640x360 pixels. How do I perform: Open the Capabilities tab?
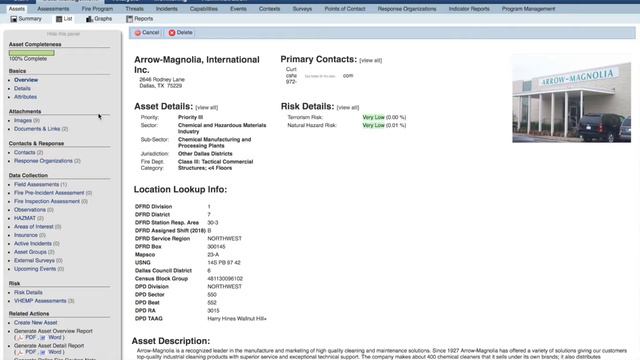(x=204, y=9)
